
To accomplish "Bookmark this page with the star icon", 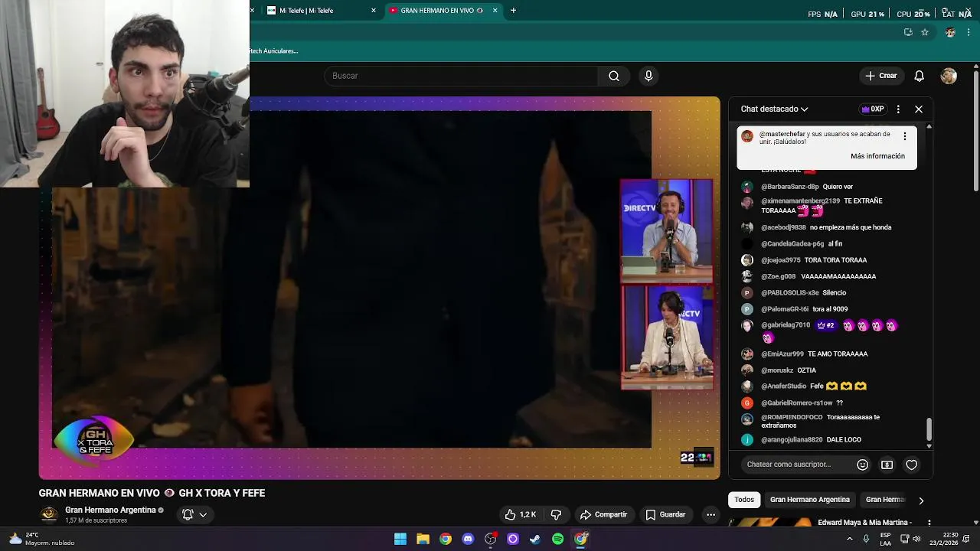I will point(925,32).
